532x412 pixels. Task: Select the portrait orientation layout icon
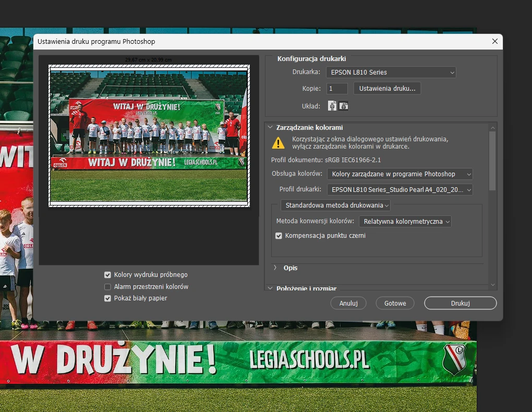(332, 106)
